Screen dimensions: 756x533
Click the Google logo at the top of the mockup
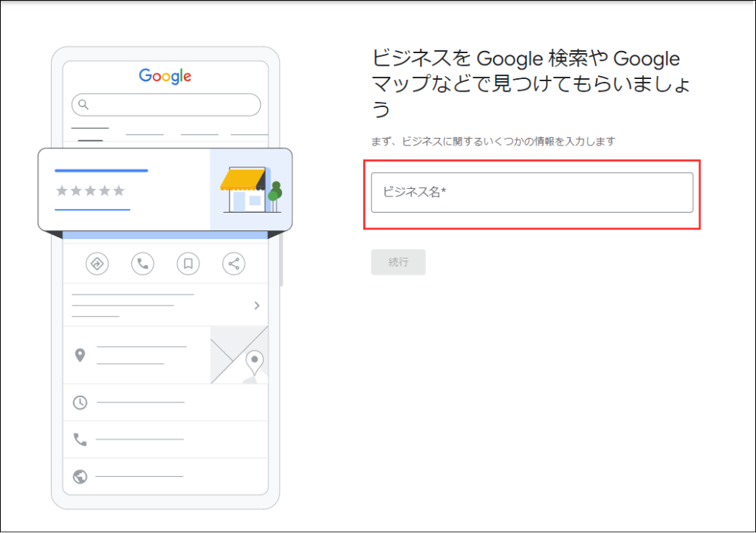click(164, 75)
